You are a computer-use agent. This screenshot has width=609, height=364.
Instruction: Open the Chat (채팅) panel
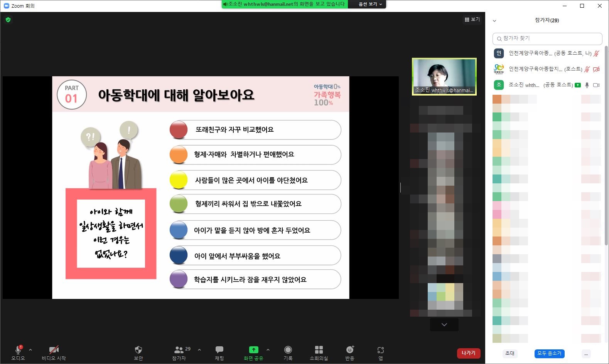pyautogui.click(x=219, y=350)
